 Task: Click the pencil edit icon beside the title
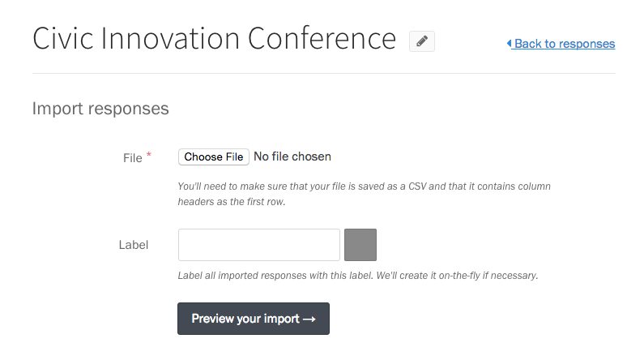422,41
